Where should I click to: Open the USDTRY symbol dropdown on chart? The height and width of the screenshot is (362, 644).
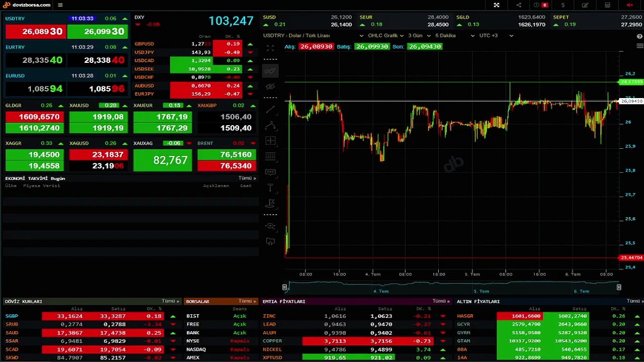313,36
